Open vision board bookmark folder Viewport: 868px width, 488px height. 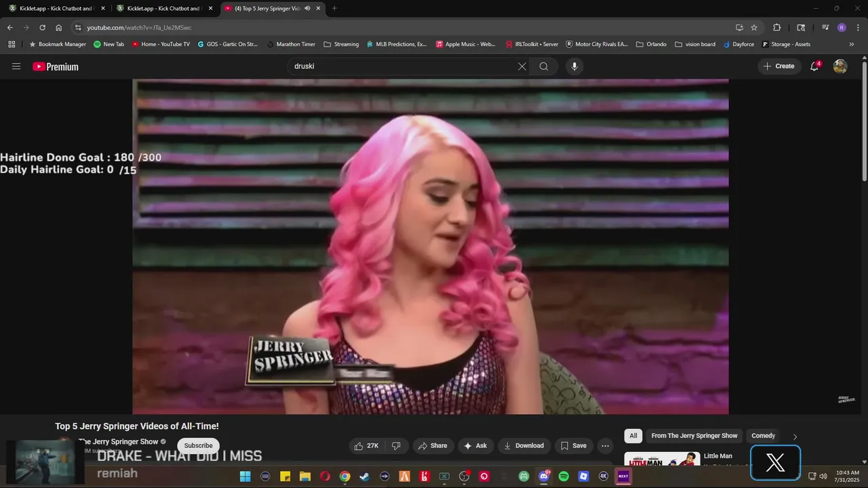(695, 44)
